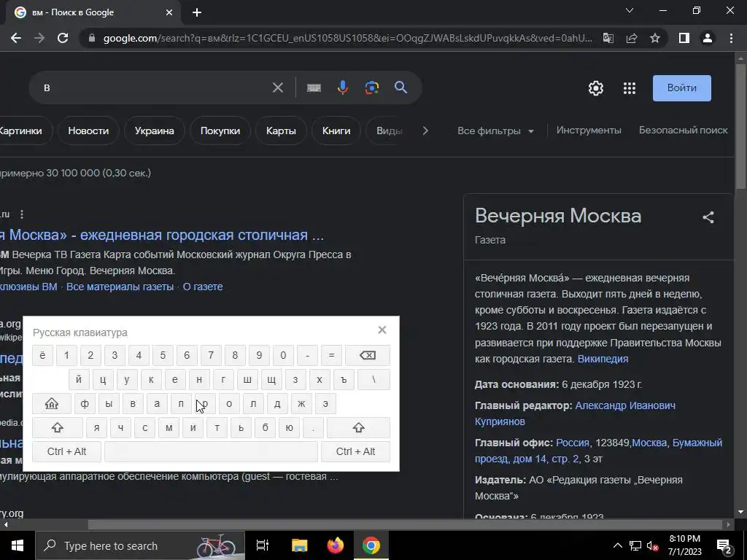Image resolution: width=747 pixels, height=560 pixels.
Task: Clear the search query text
Action: pyautogui.click(x=277, y=87)
